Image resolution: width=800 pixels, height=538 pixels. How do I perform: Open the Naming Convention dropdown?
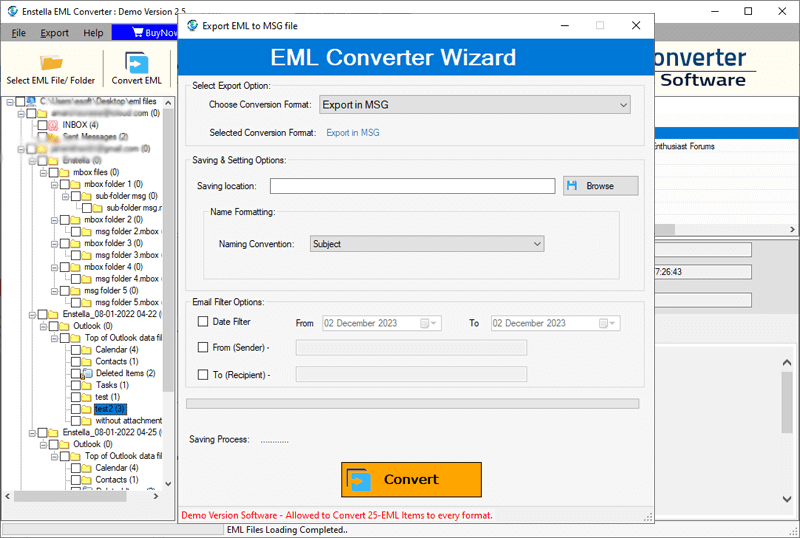coord(426,244)
